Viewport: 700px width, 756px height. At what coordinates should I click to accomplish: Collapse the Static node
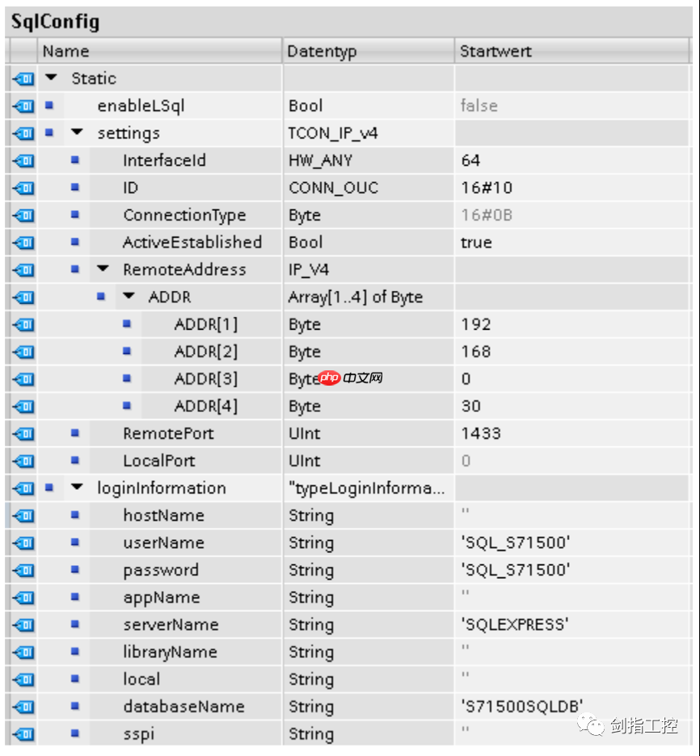50,78
